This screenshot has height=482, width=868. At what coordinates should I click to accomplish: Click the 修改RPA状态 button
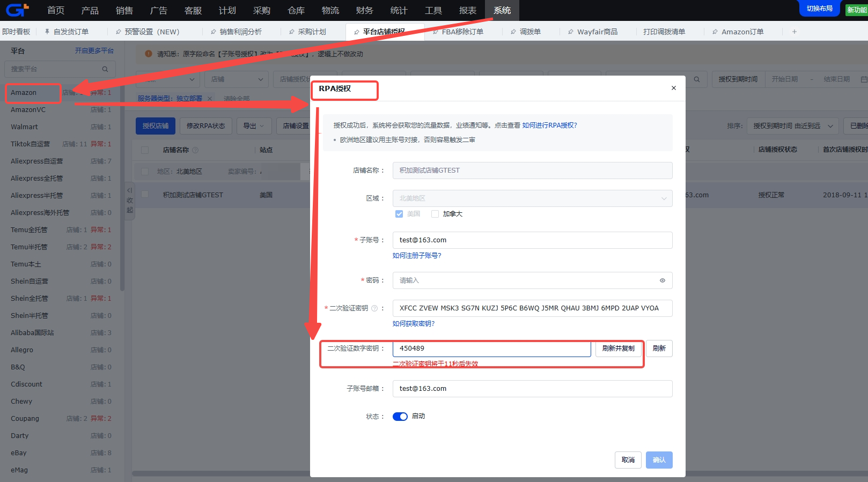206,126
